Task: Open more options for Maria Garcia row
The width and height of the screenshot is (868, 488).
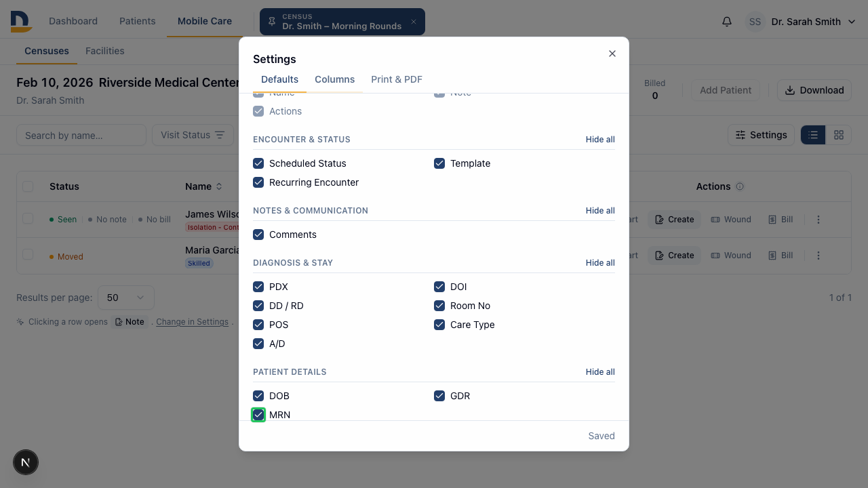Action: coord(818,256)
